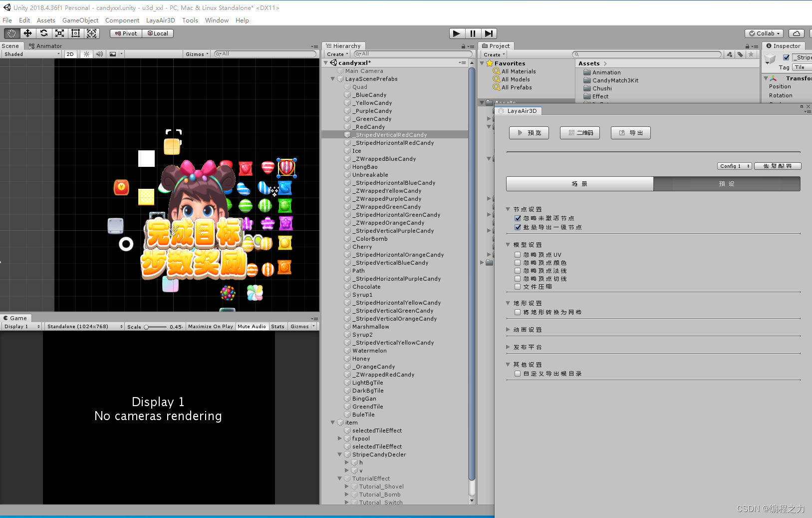812x518 pixels.
Task: Lock the Hierarchy panel
Action: click(x=463, y=46)
